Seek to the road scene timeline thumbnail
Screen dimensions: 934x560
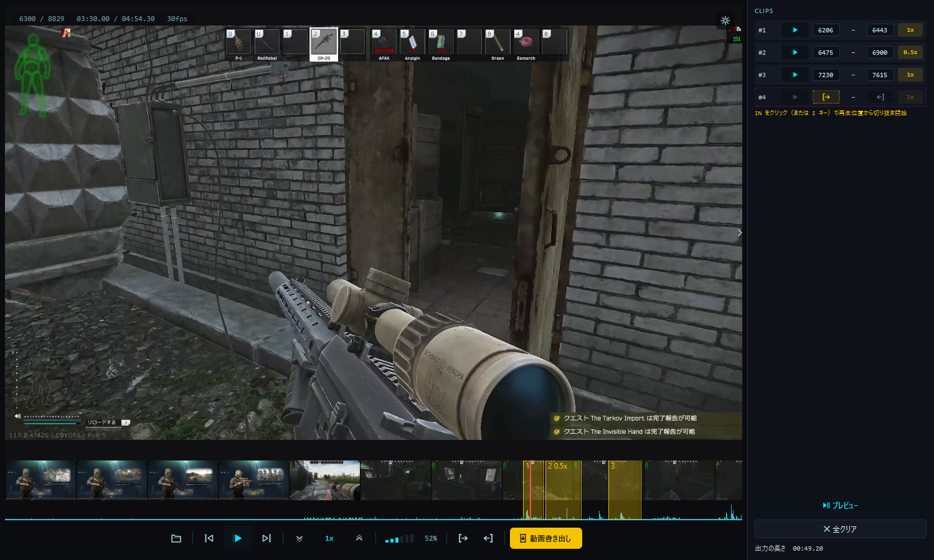click(324, 480)
